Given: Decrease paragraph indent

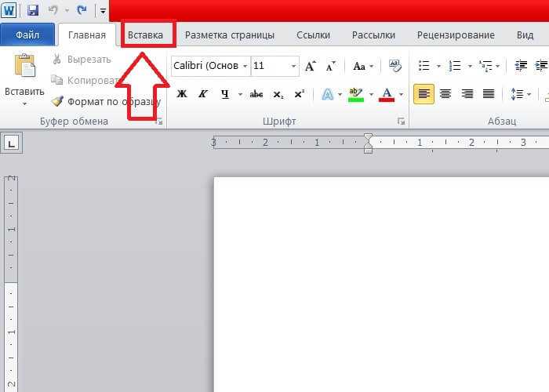Looking at the screenshot, I should (521, 66).
